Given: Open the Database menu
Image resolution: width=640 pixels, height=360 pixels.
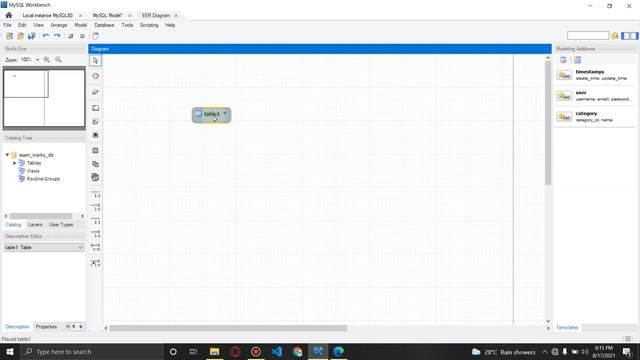Looking at the screenshot, I should coord(104,25).
